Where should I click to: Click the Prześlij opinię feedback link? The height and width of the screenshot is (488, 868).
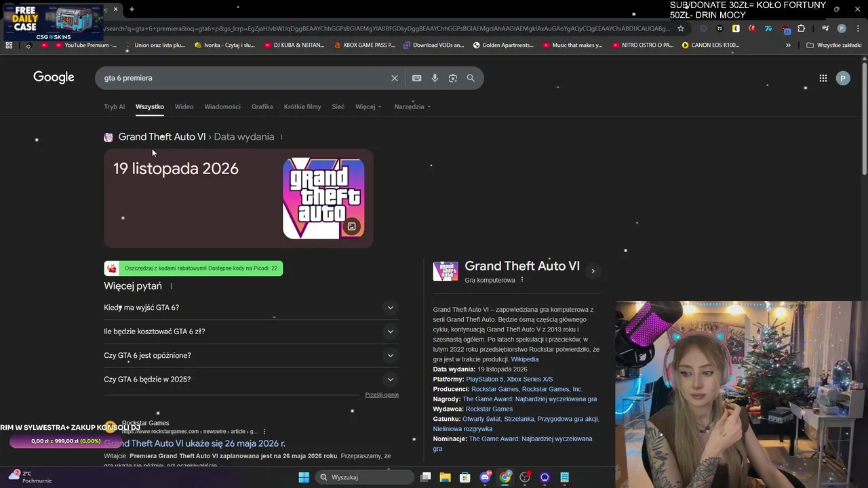[382, 394]
